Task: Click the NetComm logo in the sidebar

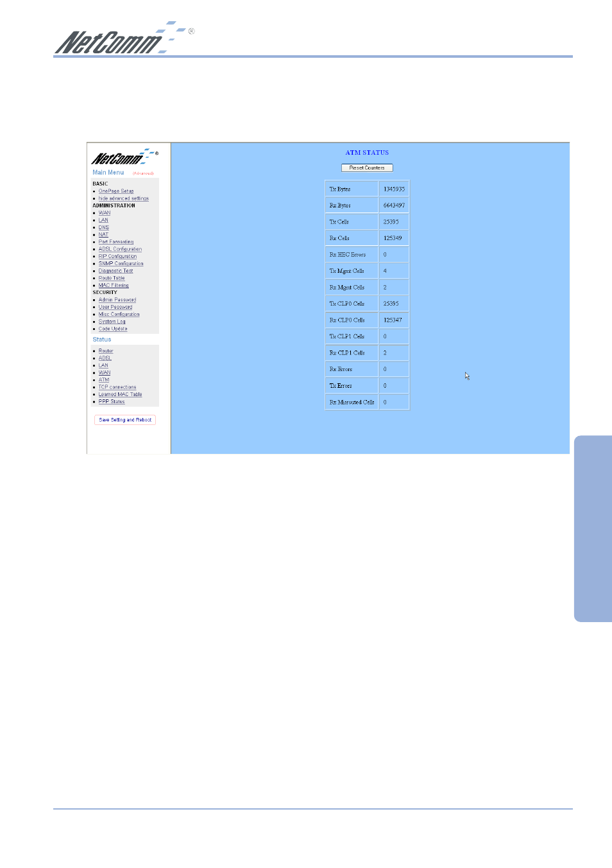Action: (125, 157)
